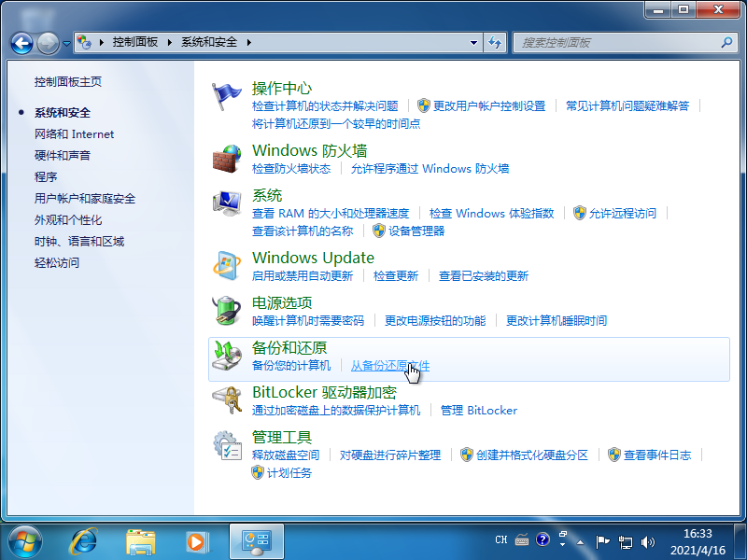The image size is (747, 560).
Task: Click 检查更新 link
Action: click(x=396, y=275)
